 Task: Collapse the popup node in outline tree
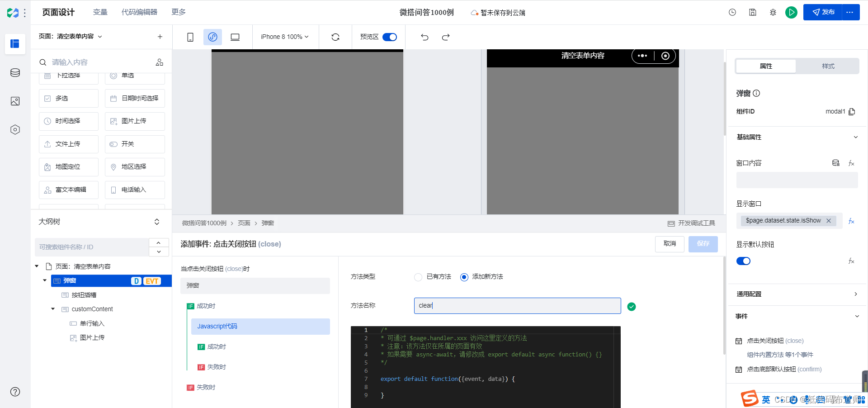45,280
